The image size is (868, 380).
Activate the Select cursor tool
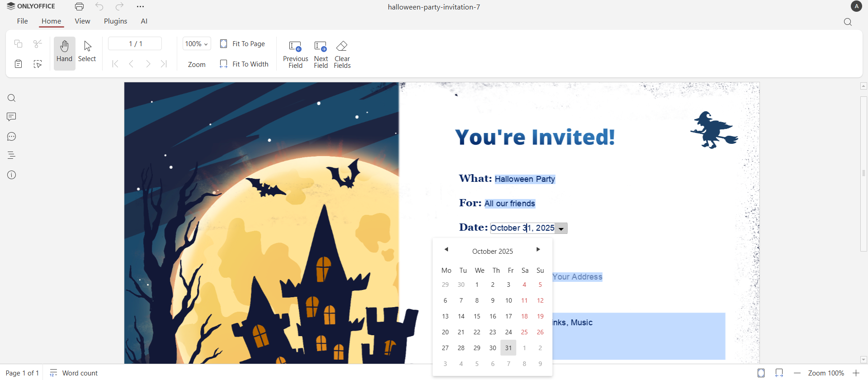[87, 52]
